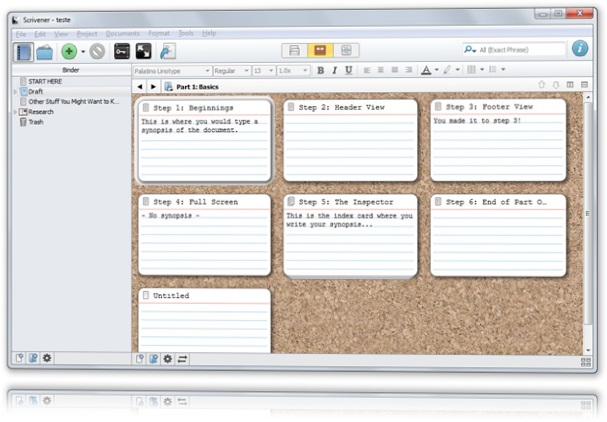Click the editor footer swap arrows icon
This screenshot has width=607, height=422.
point(182,359)
